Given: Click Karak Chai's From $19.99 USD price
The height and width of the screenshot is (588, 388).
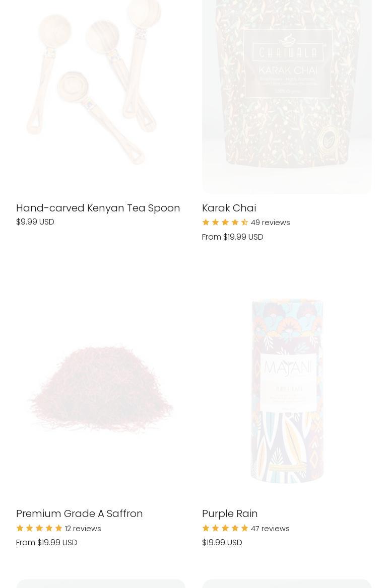Looking at the screenshot, I should (233, 237).
